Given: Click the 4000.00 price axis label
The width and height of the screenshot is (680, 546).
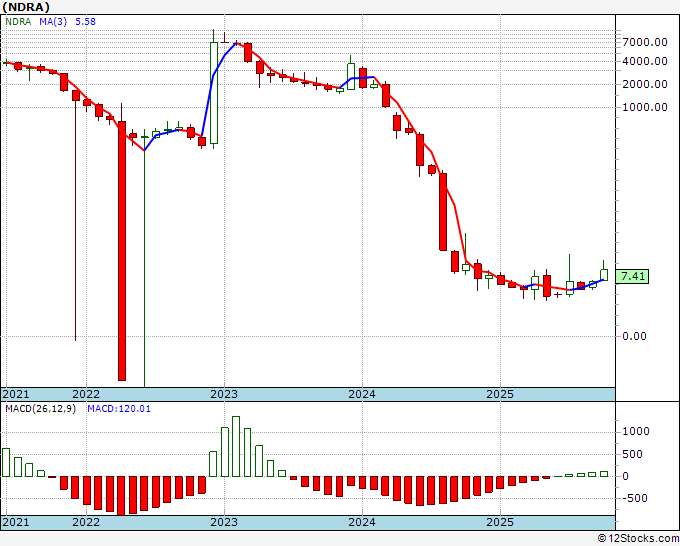Looking at the screenshot, I should click(x=645, y=61).
